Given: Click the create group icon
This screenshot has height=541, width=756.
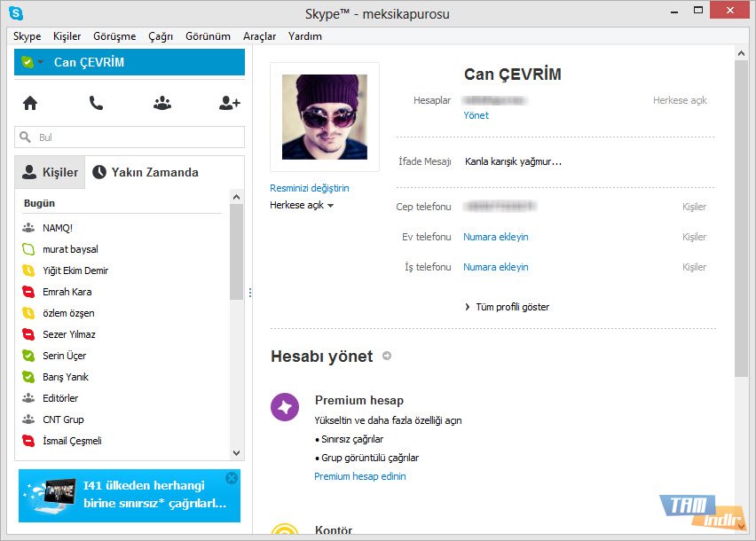Looking at the screenshot, I should pos(161,103).
